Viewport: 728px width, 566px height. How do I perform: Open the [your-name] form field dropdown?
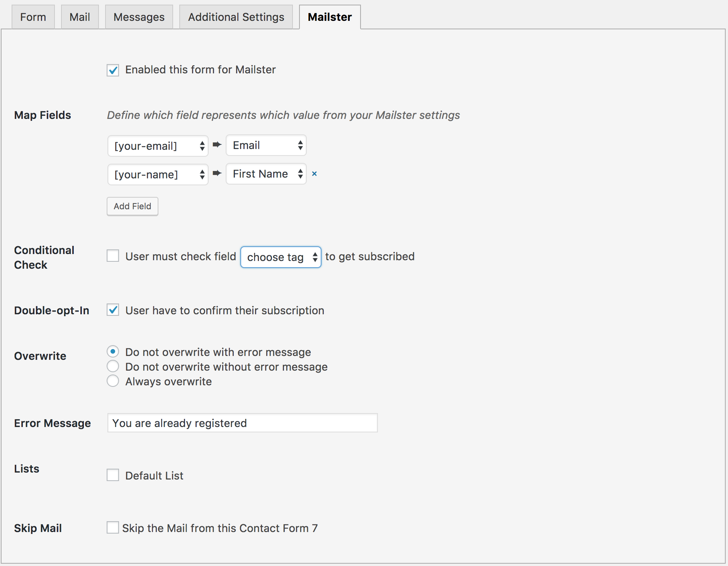tap(158, 175)
